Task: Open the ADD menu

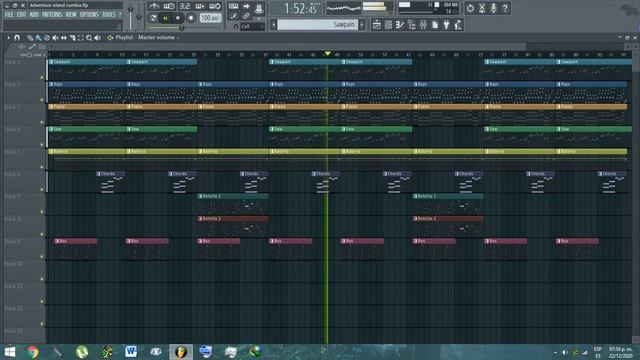Action: pos(34,14)
